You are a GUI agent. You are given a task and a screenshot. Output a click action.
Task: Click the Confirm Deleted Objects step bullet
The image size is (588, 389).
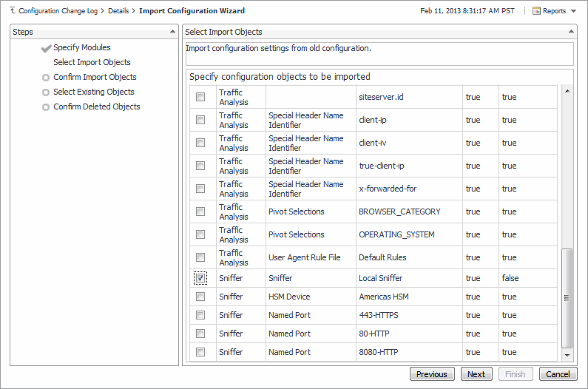tap(46, 107)
